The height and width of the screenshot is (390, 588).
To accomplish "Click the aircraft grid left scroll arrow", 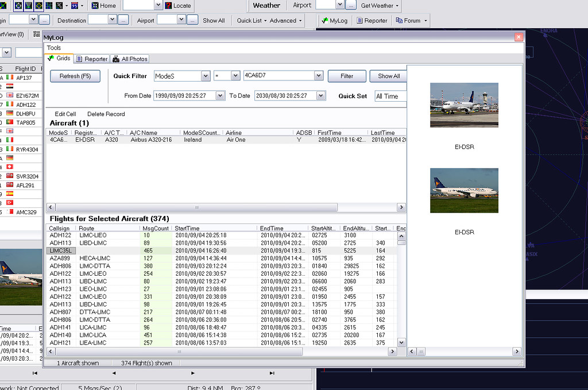I will pos(51,207).
